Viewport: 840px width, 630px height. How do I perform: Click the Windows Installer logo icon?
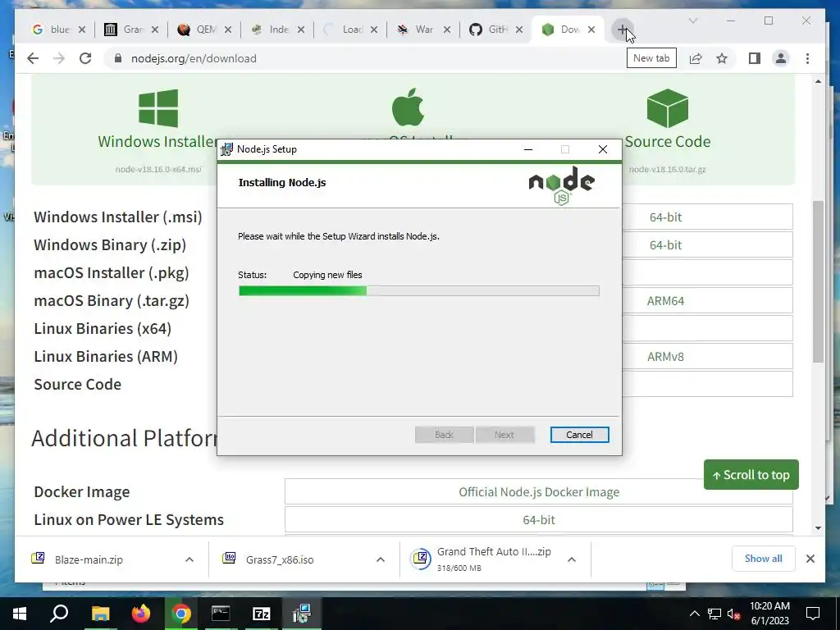pos(158,108)
